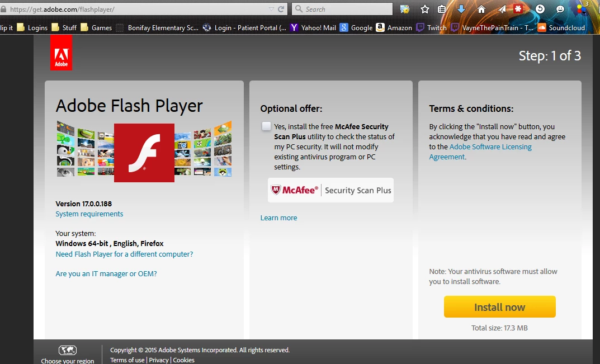Viewport: 600px width, 364px height.
Task: Click the paper plane send icon
Action: point(502,9)
